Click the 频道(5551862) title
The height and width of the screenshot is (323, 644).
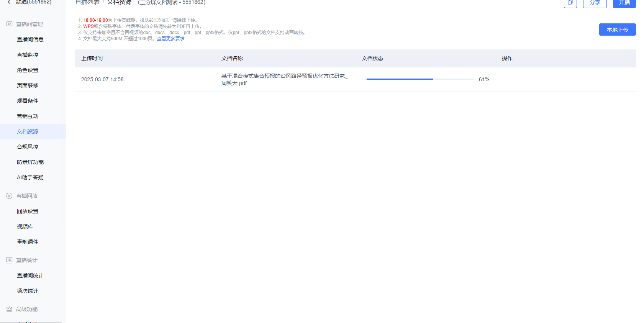tap(34, 2)
